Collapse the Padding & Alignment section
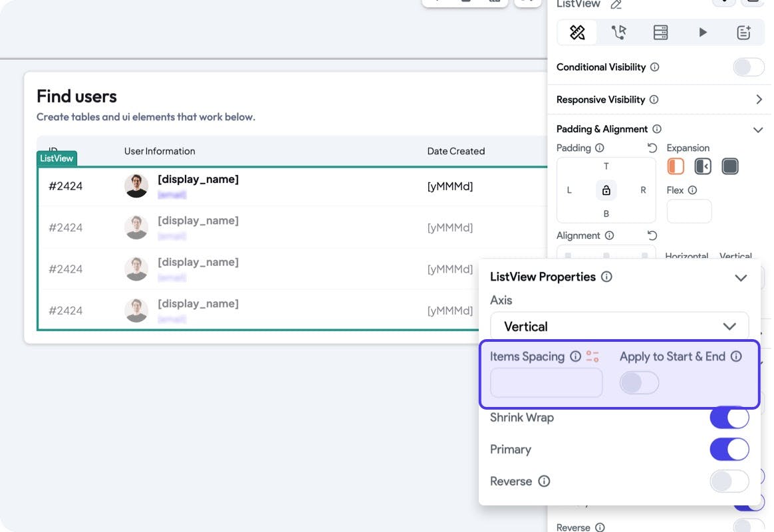The image size is (774, 532). coord(757,130)
